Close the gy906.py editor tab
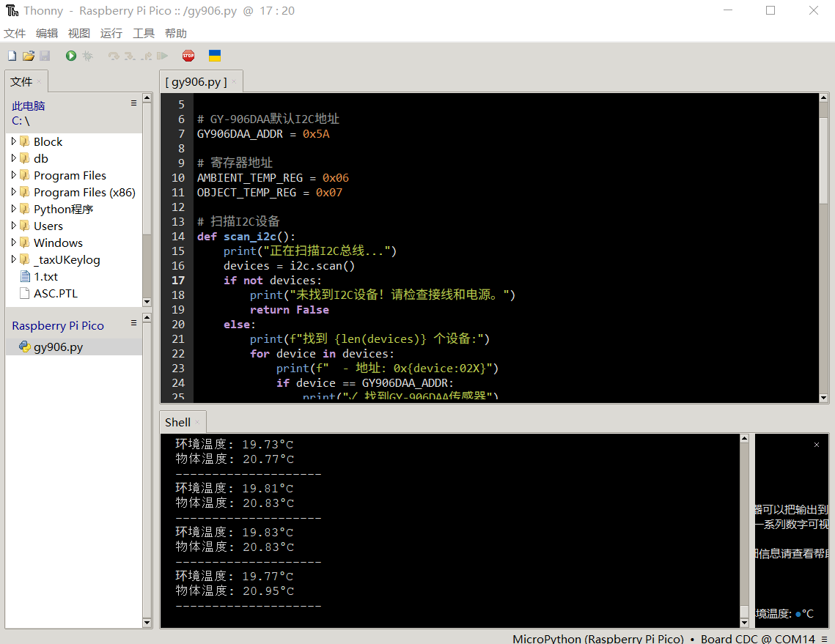 (x=234, y=82)
